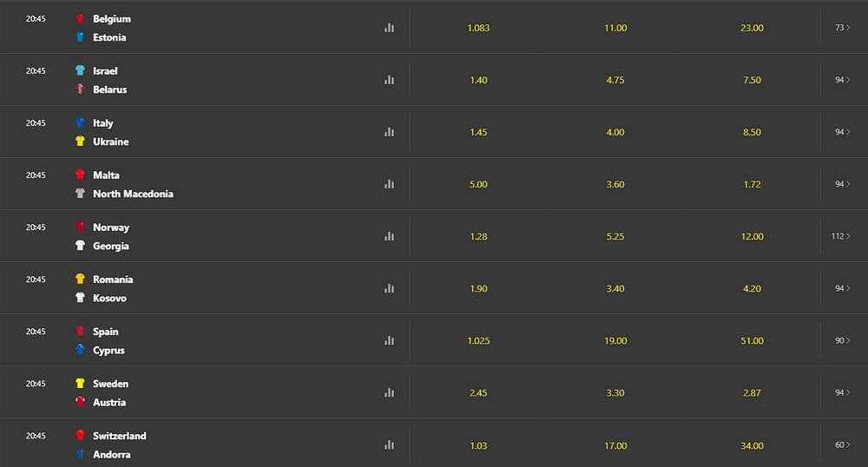Click the Sweden team name
The width and height of the screenshot is (868, 467).
pos(110,384)
